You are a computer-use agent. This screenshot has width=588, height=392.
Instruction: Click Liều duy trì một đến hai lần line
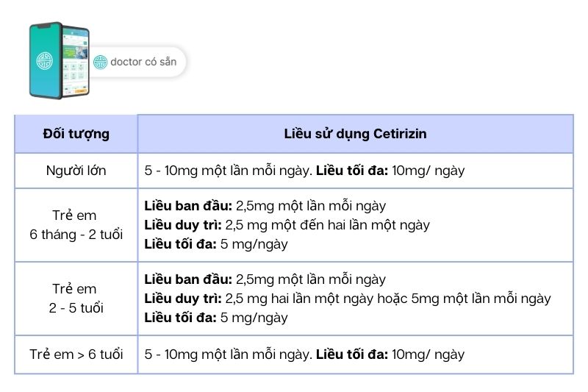(287, 225)
